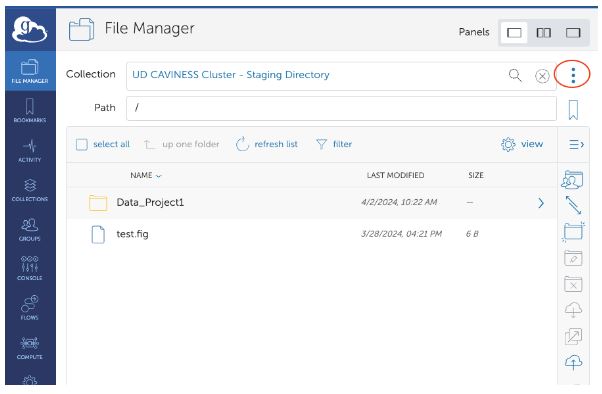Switch to two-panel layout
Screen dimensions: 602x394
tap(543, 33)
